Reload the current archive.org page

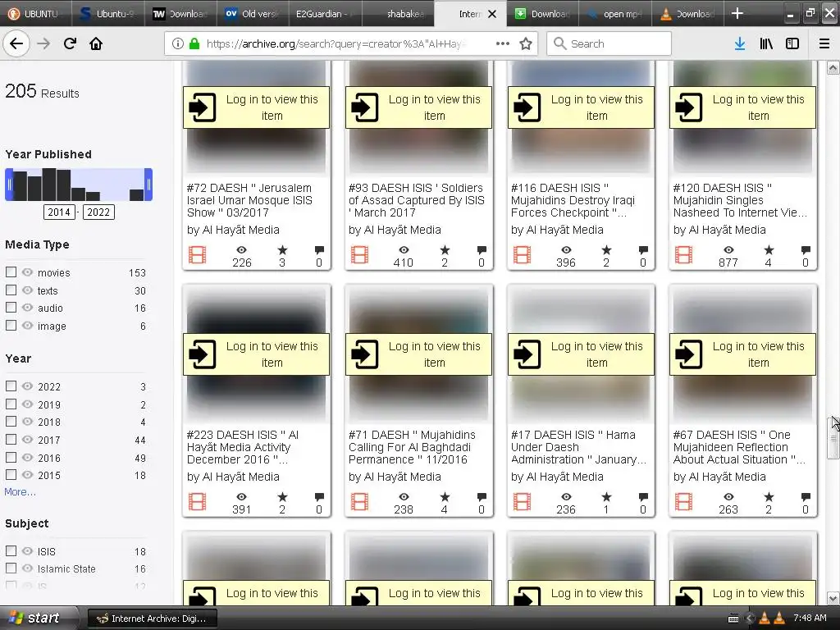pos(70,43)
